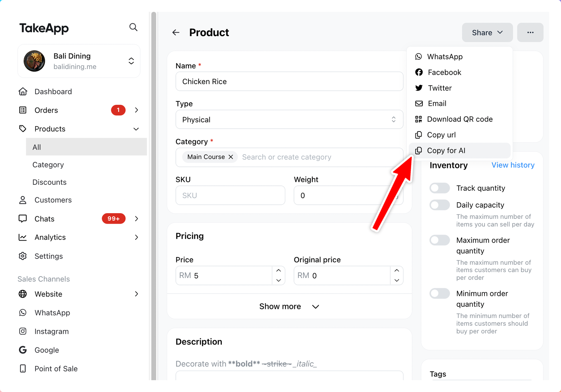Open the Type dropdown showing Physical
The width and height of the screenshot is (561, 392).
(x=289, y=120)
